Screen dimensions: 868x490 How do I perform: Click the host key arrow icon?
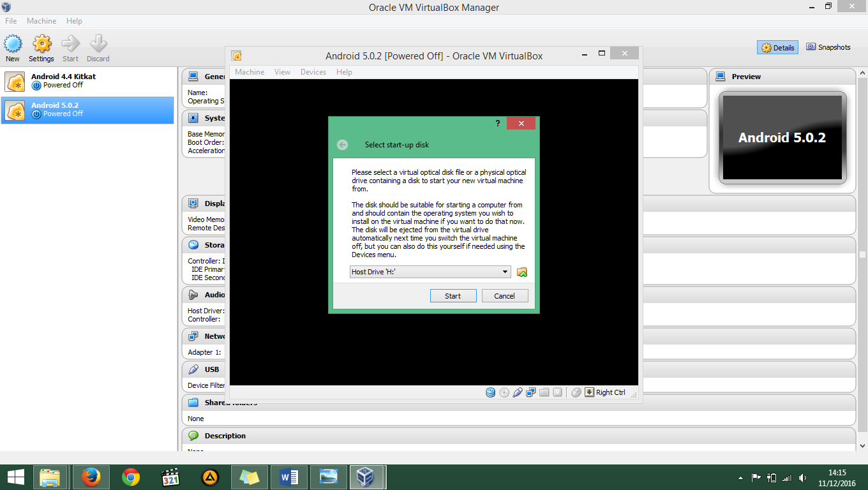click(x=590, y=392)
